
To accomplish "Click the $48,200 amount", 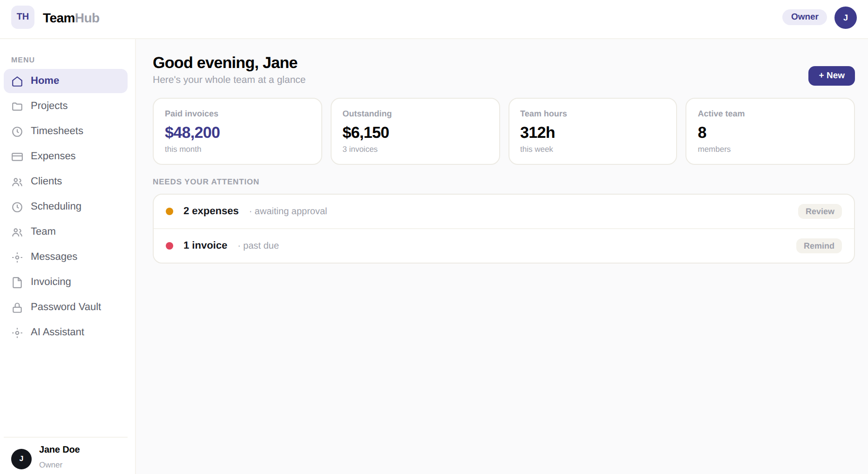I will click(x=192, y=133).
